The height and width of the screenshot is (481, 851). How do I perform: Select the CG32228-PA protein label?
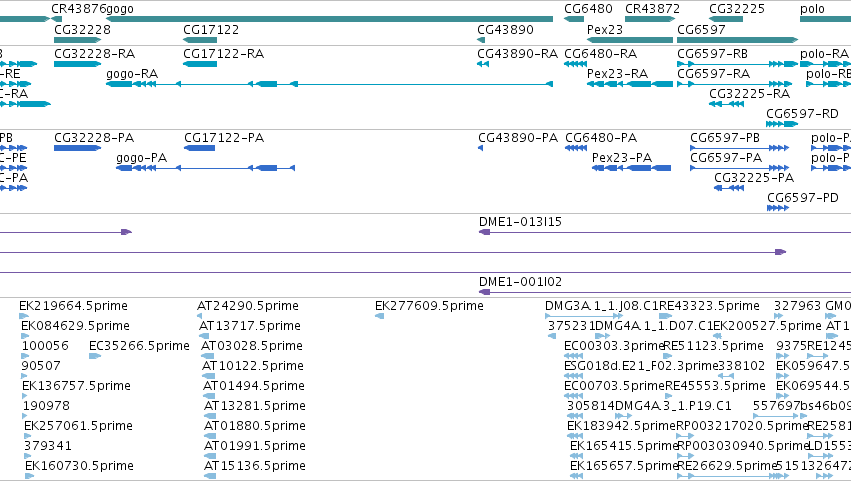click(94, 138)
